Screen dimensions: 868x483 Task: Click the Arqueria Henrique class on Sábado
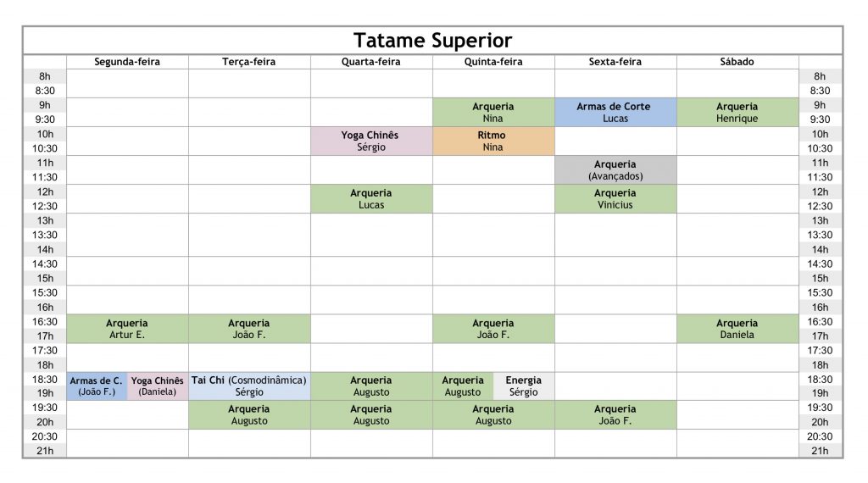pyautogui.click(x=737, y=113)
